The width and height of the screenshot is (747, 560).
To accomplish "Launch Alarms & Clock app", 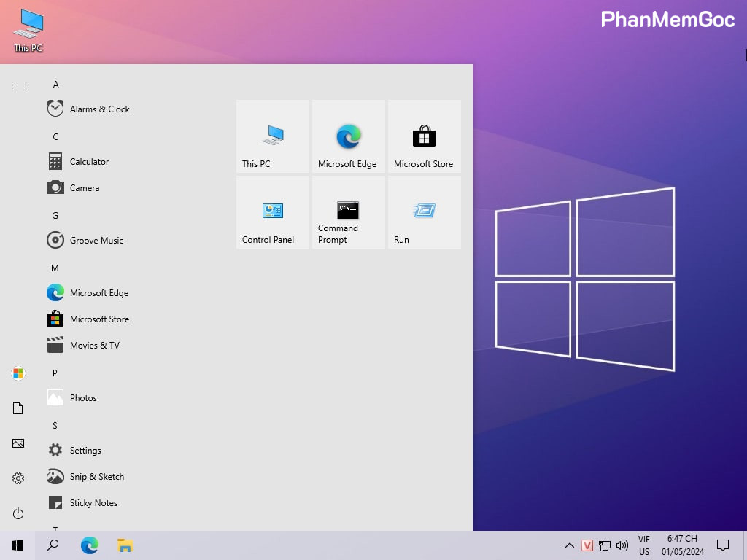I will [x=99, y=109].
